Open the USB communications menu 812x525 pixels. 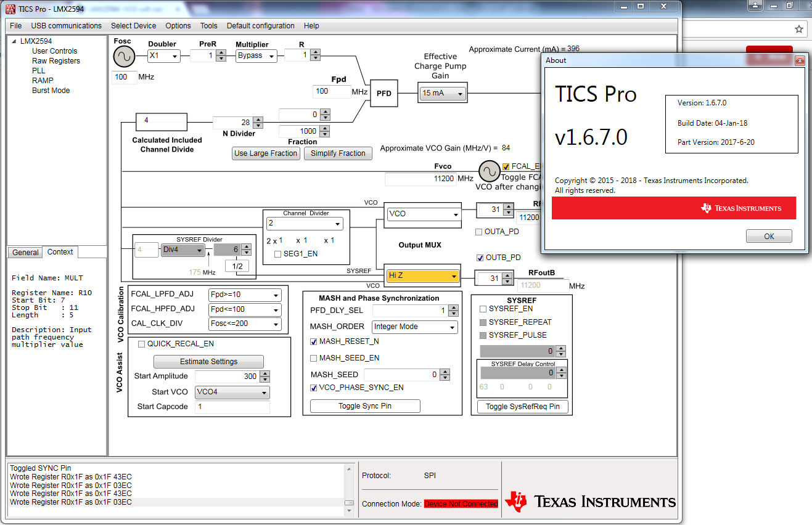pos(67,26)
